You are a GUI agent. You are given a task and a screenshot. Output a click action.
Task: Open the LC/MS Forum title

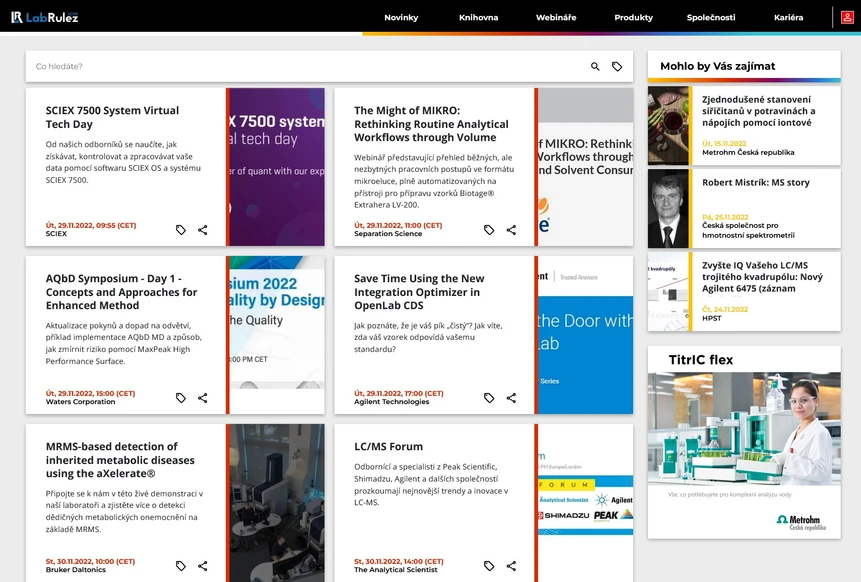[x=388, y=446]
